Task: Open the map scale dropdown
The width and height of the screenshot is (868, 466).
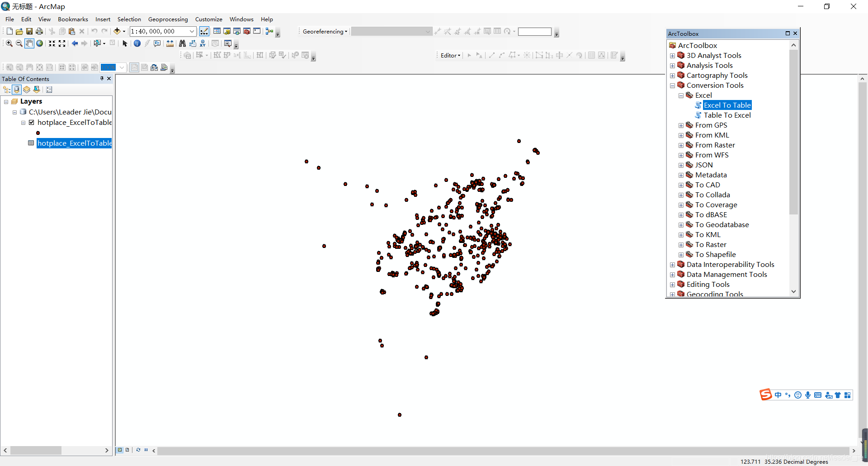Action: tap(192, 31)
